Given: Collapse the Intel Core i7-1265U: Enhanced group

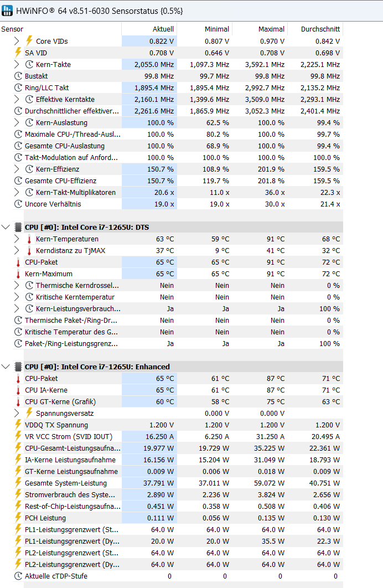Looking at the screenshot, I should click(x=6, y=367).
